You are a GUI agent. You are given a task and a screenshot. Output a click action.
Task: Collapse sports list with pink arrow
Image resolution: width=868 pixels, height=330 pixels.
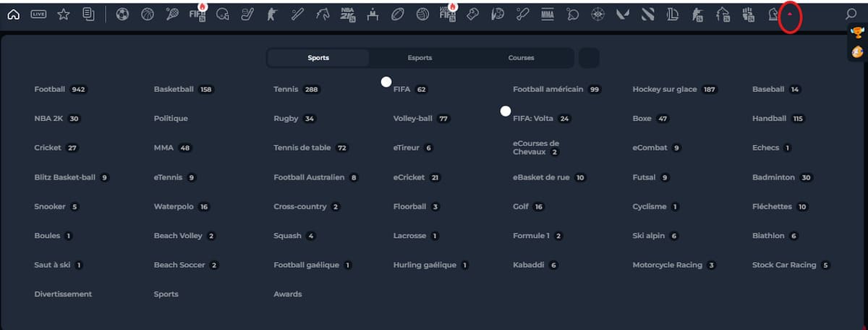point(791,14)
